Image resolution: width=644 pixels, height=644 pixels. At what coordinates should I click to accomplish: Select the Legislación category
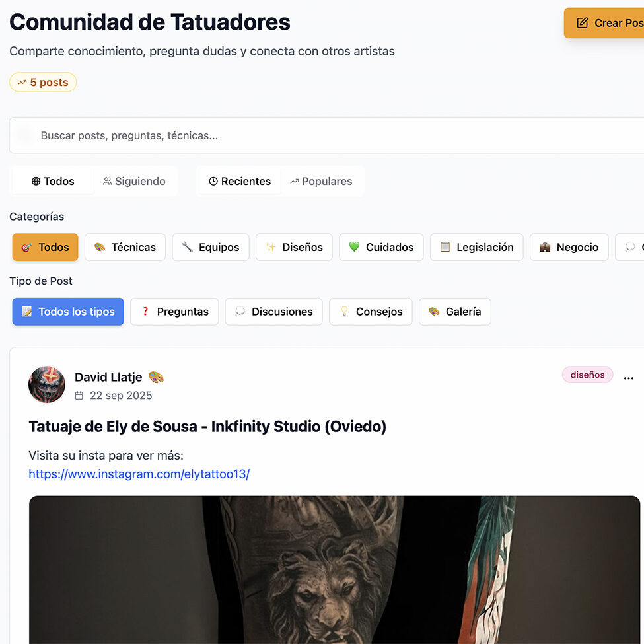tap(476, 247)
